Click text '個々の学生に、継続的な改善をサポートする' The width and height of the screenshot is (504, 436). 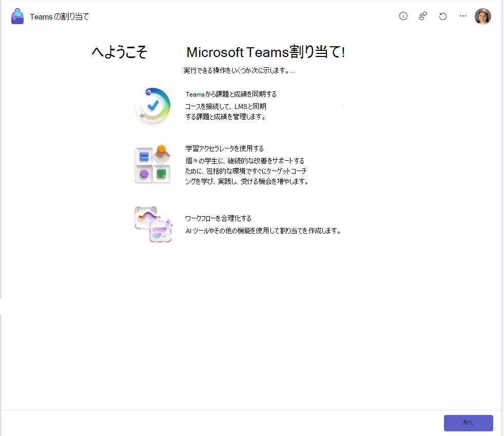pos(245,161)
